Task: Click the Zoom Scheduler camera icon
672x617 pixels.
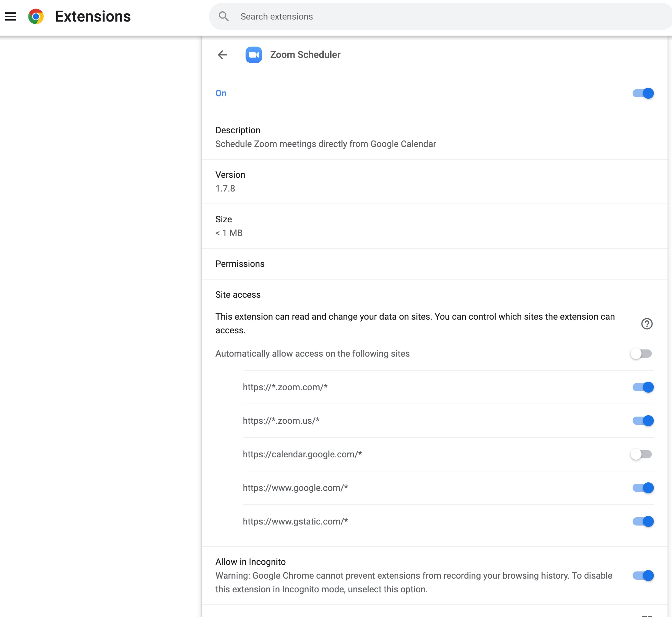Action: pos(253,55)
